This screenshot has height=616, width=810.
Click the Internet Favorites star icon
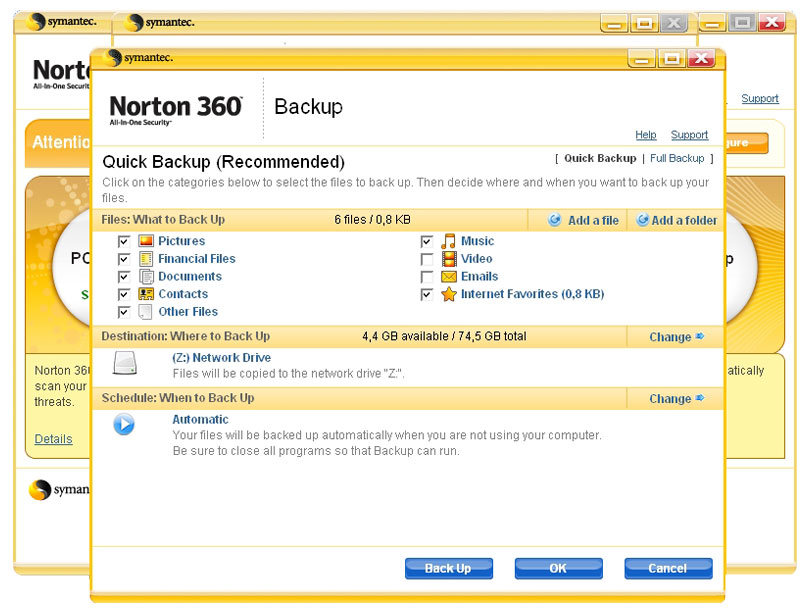point(449,294)
